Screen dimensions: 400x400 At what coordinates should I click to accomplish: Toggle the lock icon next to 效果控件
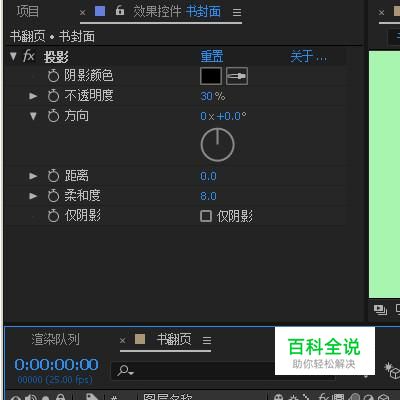click(120, 11)
